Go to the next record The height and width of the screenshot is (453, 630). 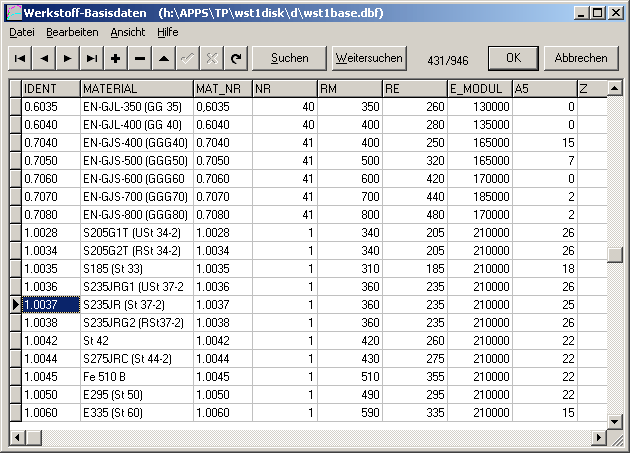click(x=68, y=59)
